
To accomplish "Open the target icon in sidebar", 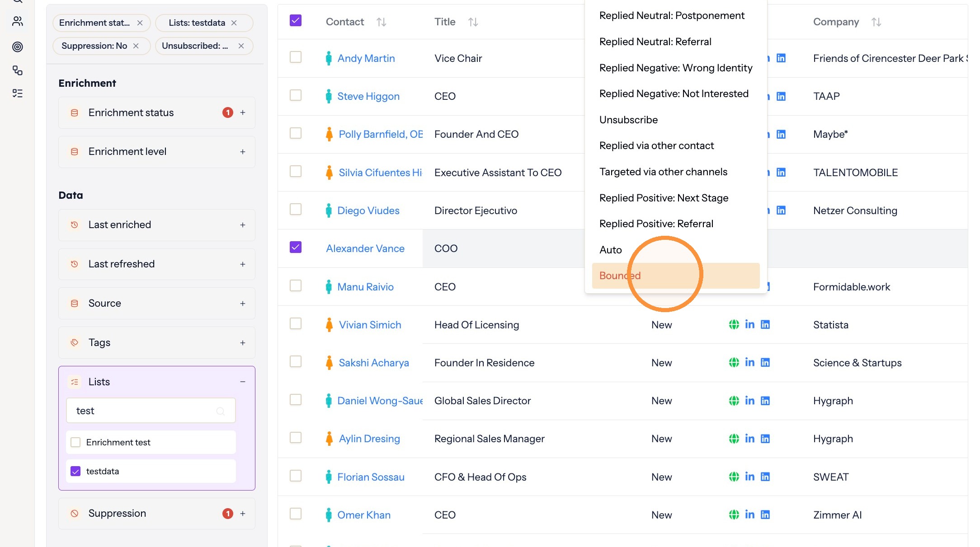I will click(x=18, y=47).
